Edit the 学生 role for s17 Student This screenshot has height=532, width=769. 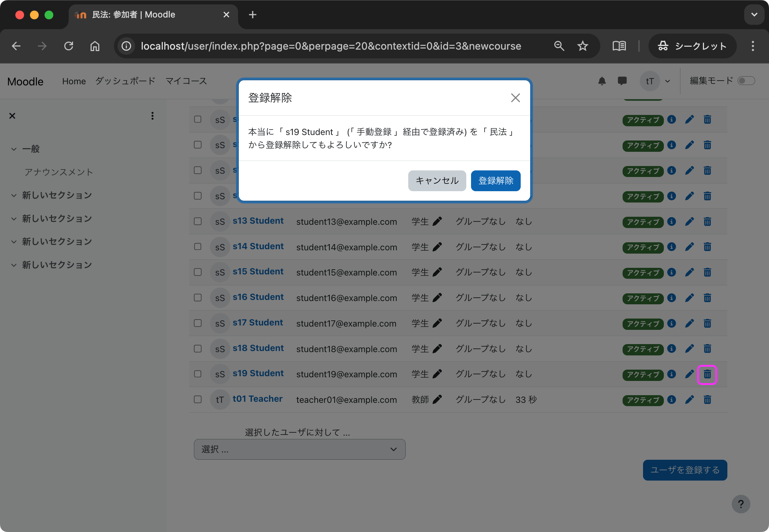point(437,323)
